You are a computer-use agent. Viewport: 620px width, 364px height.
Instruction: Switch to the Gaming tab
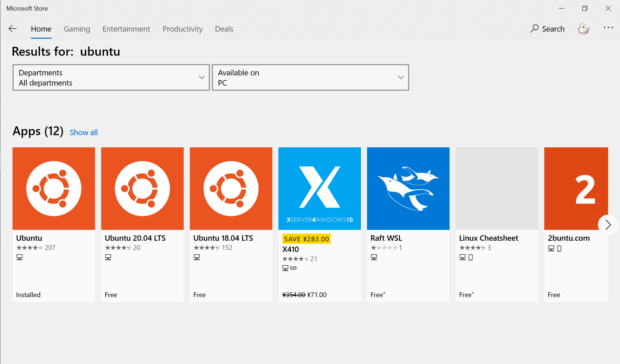click(77, 29)
